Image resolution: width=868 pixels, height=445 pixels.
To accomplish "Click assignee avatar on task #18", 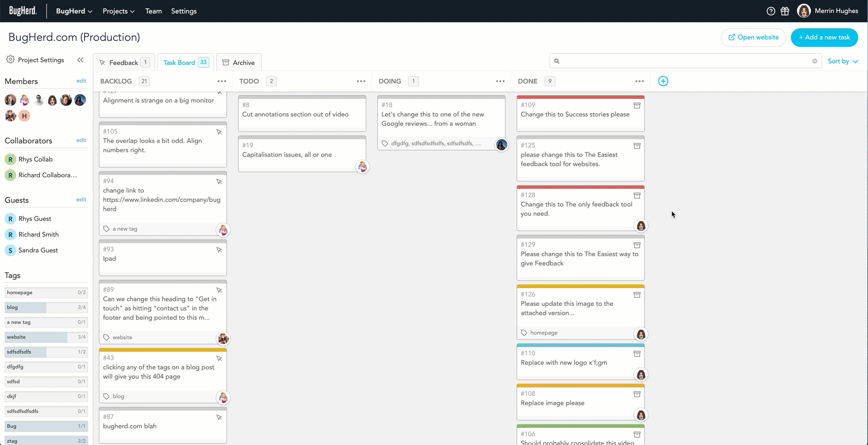I will 501,145.
